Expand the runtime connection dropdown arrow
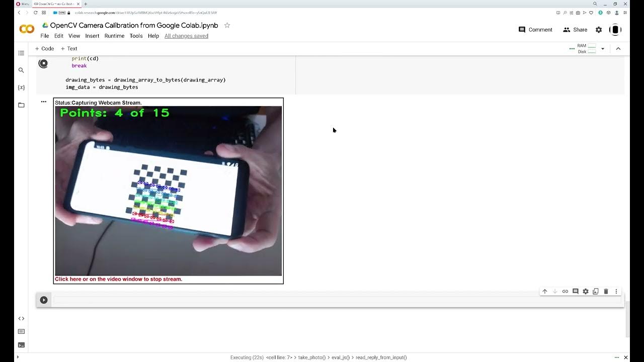644x362 pixels. pos(603,49)
